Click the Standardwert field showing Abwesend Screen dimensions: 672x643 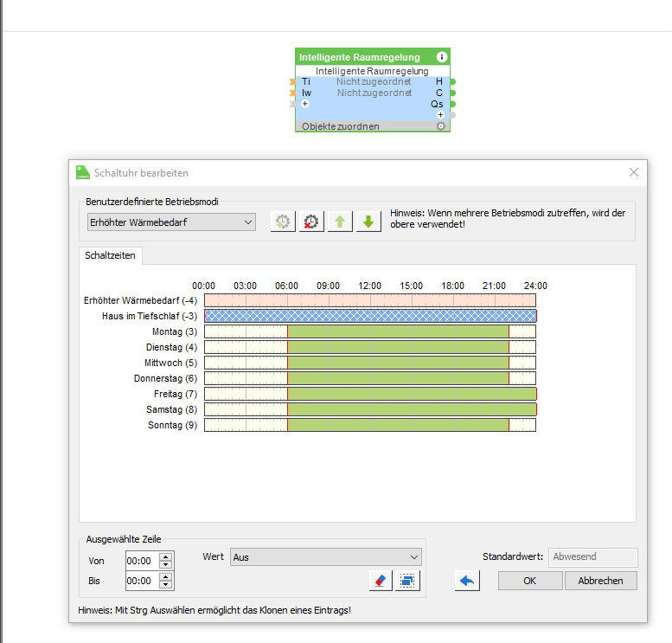point(593,556)
